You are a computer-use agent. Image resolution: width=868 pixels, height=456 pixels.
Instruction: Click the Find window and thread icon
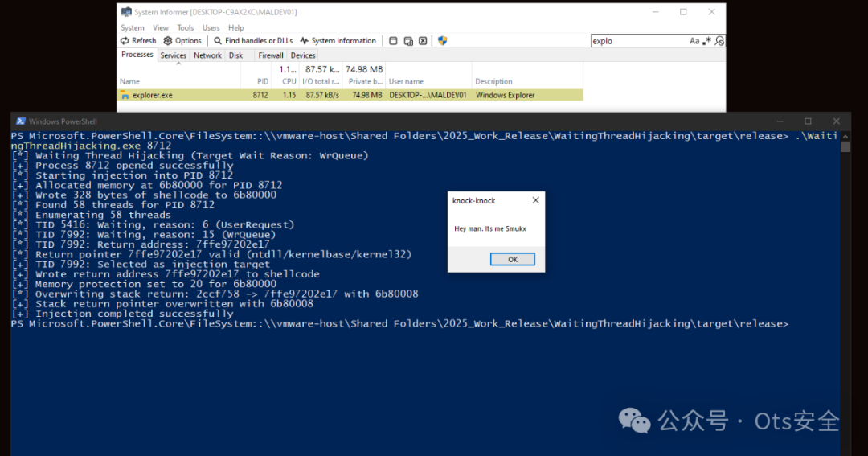pyautogui.click(x=408, y=41)
